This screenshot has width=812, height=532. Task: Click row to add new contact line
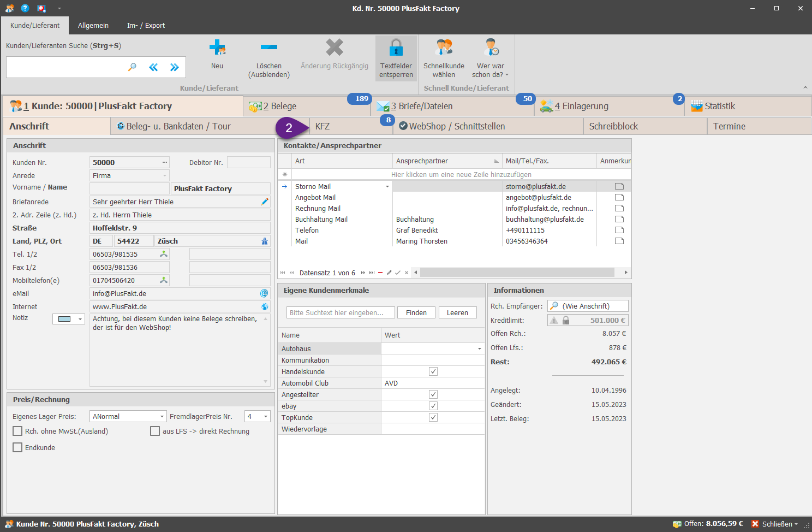[461, 174]
